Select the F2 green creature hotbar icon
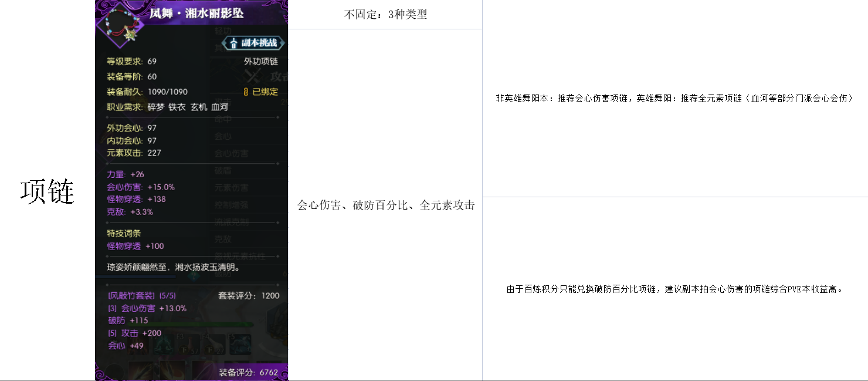 pos(162,345)
